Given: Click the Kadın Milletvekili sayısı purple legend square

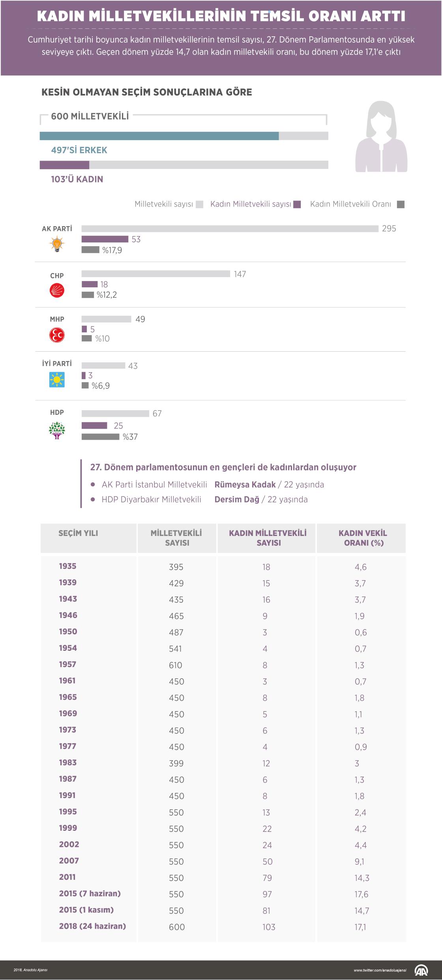Looking at the screenshot, I should pyautogui.click(x=297, y=204).
